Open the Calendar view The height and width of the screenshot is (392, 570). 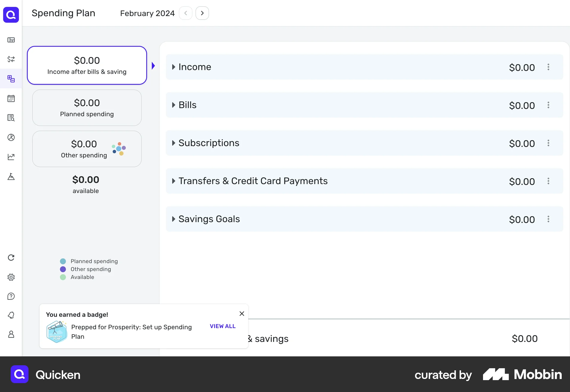pyautogui.click(x=11, y=98)
